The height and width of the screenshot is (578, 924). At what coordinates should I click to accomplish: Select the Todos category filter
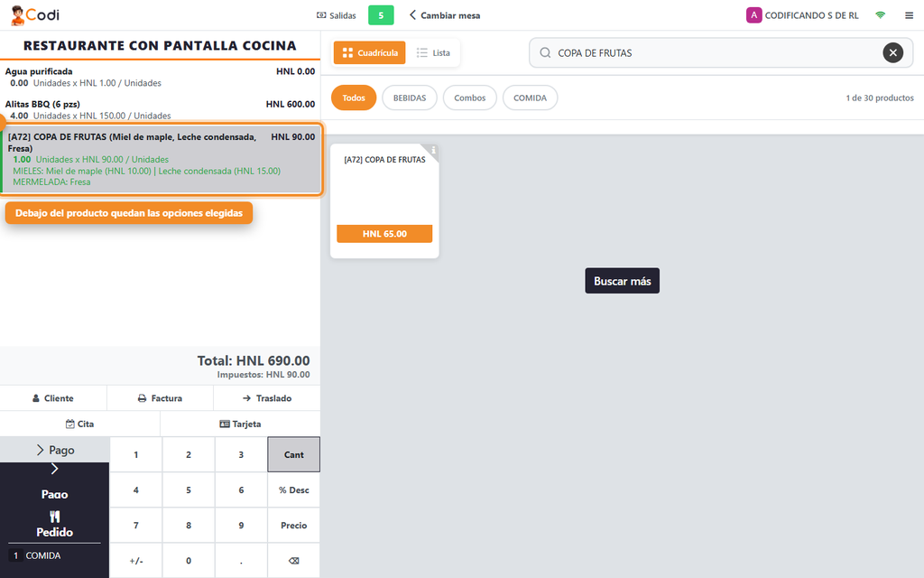click(354, 98)
